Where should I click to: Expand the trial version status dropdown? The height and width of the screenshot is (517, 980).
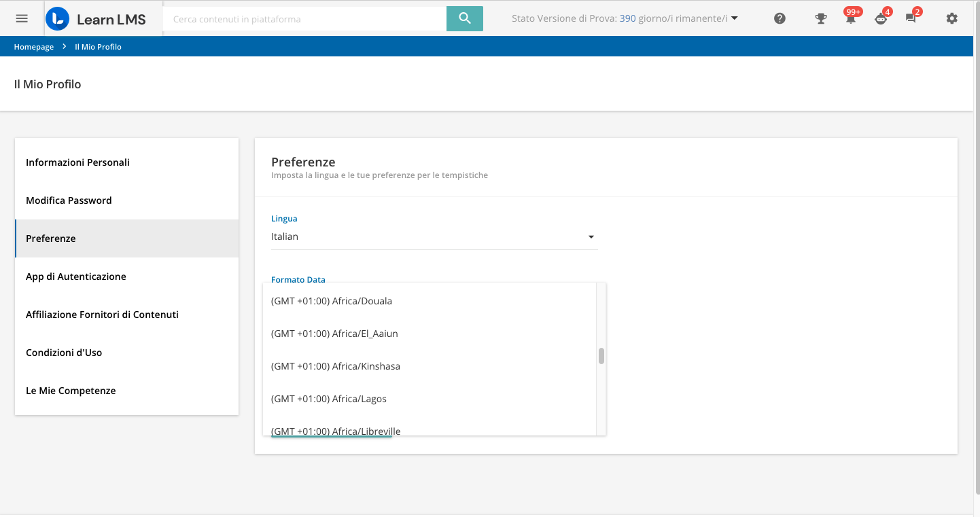tap(625, 19)
